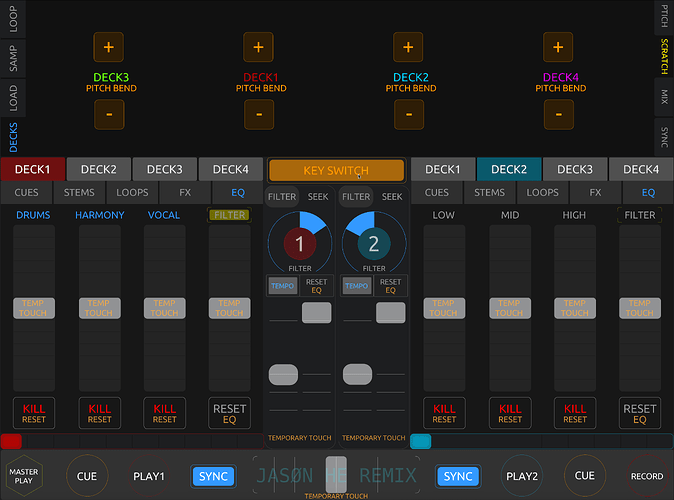Open the STEMS tab in right panel

click(490, 192)
